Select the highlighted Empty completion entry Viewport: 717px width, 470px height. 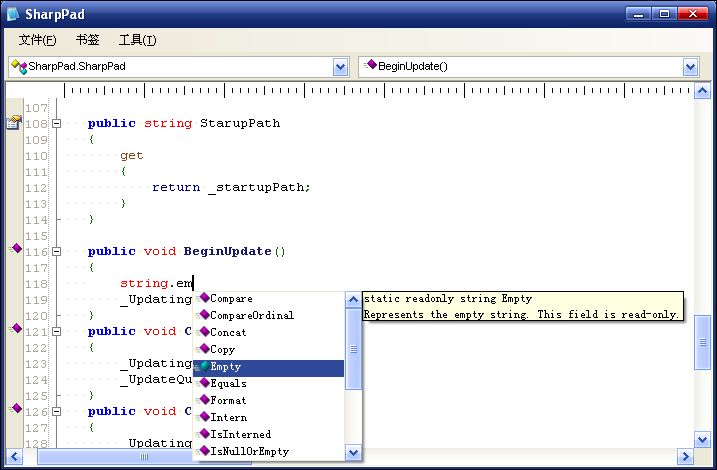(268, 367)
